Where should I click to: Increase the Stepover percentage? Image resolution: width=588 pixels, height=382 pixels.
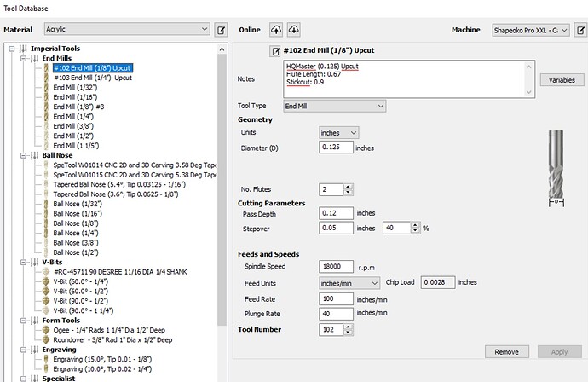tap(415, 225)
